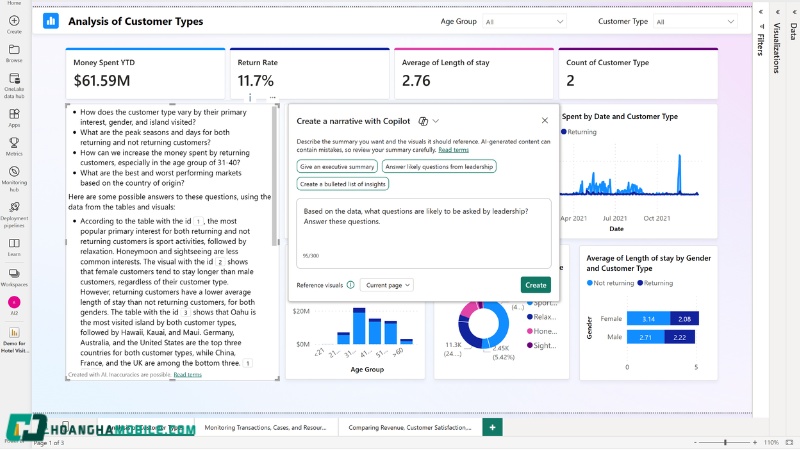Switch to Comparing Revenue, Customer Satisfaction tab
The image size is (800, 450).
pos(409,427)
